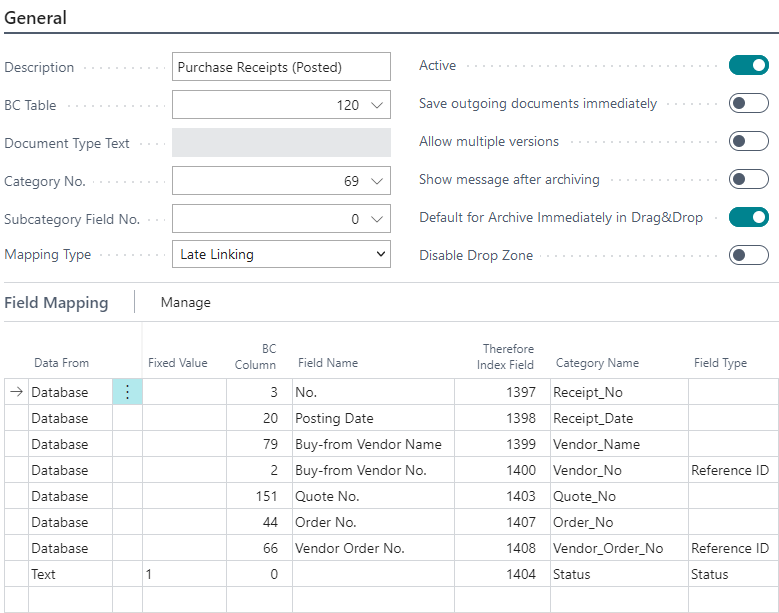
Task: Open row options menu for No. row
Action: [127, 393]
